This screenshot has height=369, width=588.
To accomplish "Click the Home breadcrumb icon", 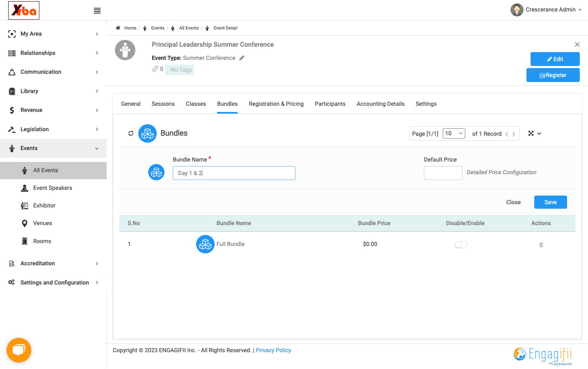I will 118,28.
